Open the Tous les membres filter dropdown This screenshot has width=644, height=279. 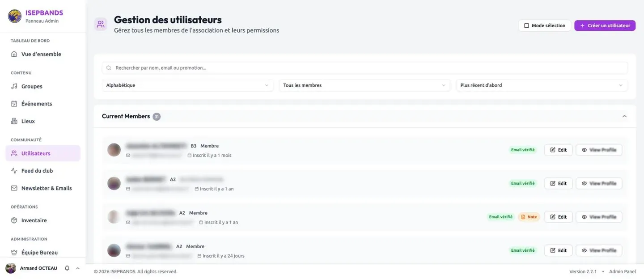pos(365,85)
